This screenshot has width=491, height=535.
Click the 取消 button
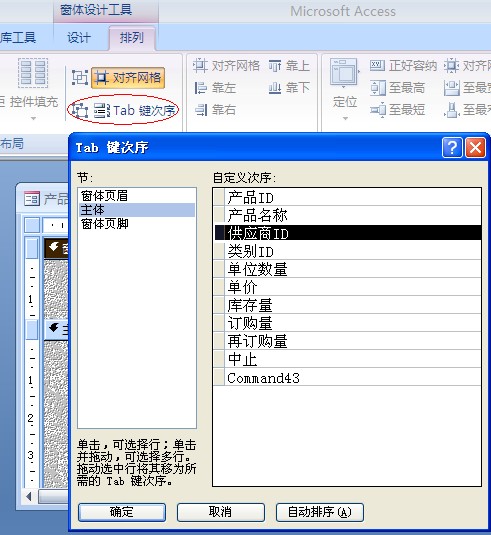point(220,512)
